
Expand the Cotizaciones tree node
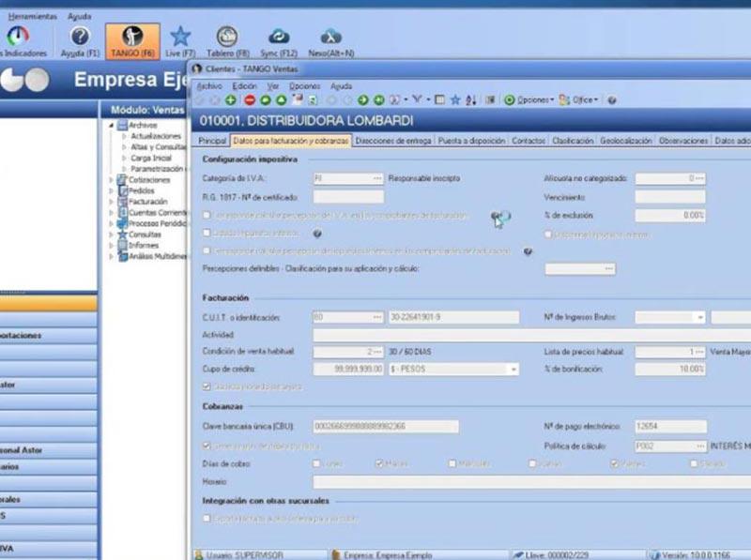pyautogui.click(x=111, y=180)
